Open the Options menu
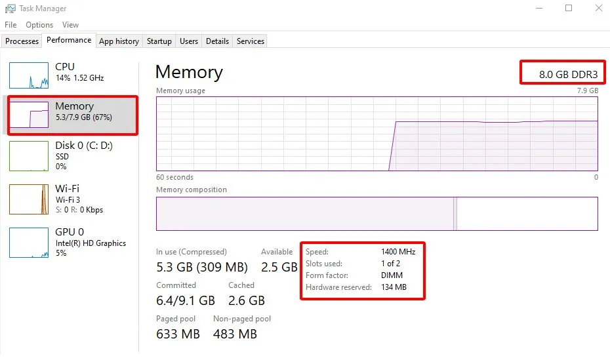 39,25
